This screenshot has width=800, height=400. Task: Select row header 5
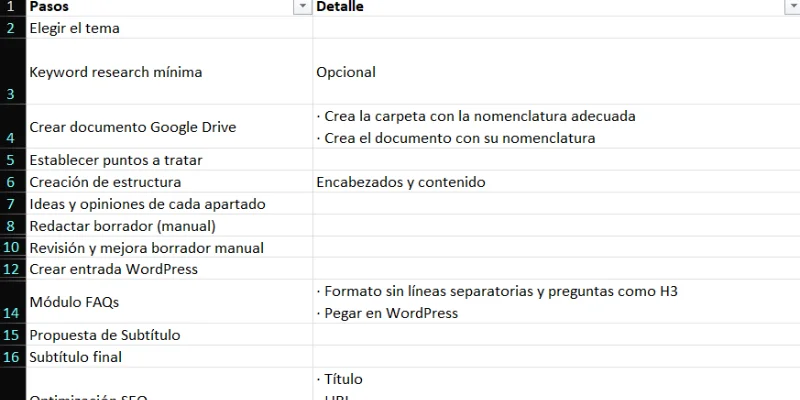(13, 160)
